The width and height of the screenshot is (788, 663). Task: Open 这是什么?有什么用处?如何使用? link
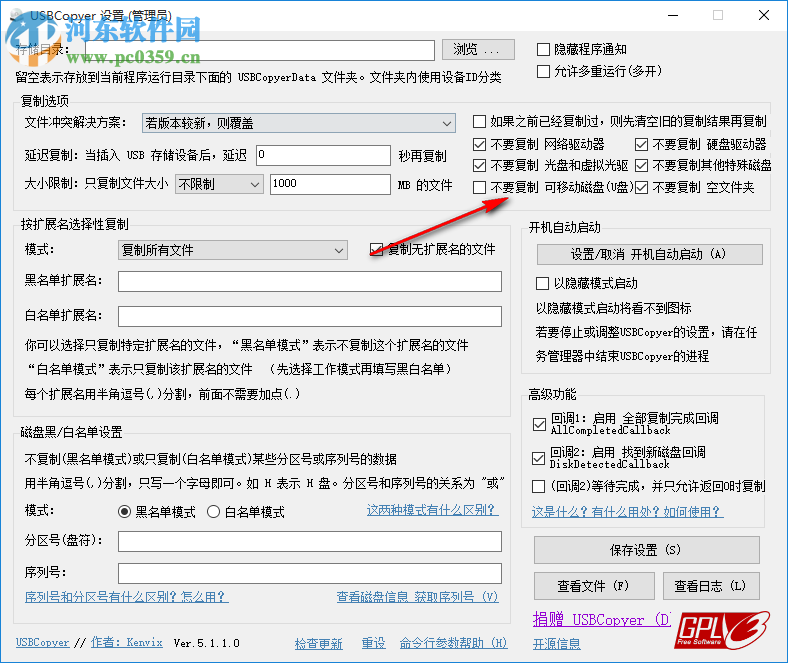tap(627, 512)
